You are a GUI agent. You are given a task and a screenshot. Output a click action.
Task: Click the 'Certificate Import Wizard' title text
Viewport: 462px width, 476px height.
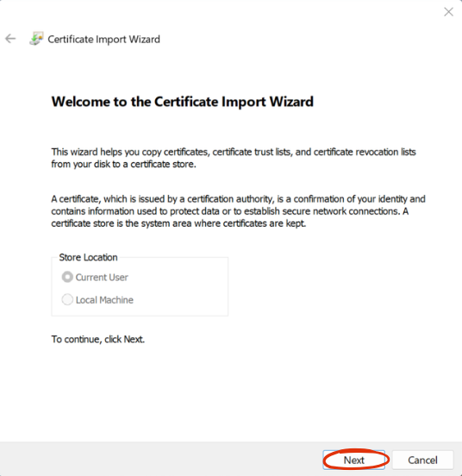coord(103,39)
